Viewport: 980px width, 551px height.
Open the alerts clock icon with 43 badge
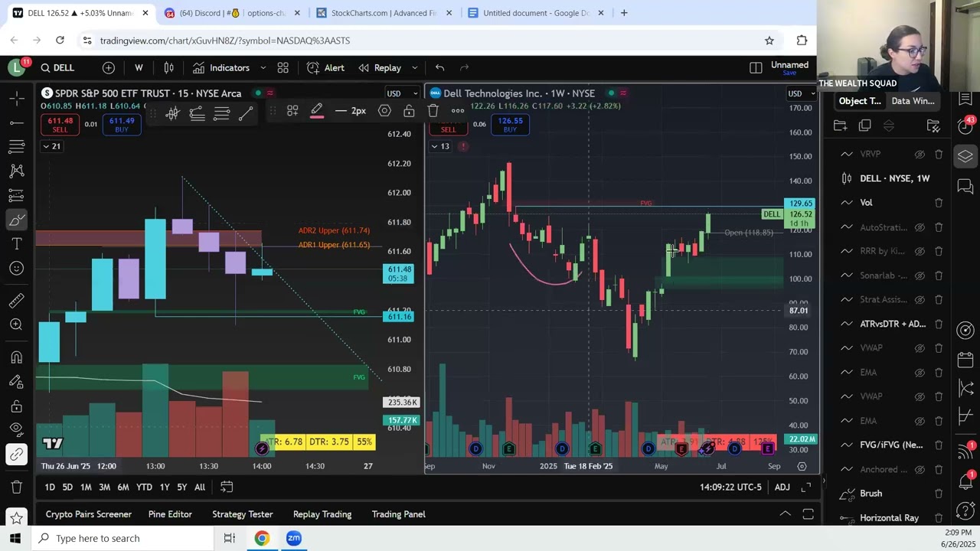tap(965, 126)
